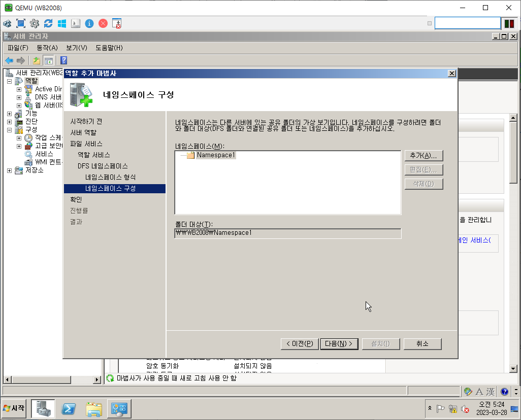Screen dimensions: 521x420
Task: Show hidden tray icons arrow
Action: (430, 408)
